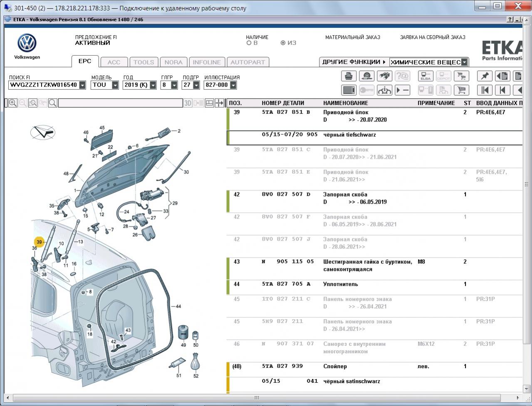Click the page-with-left-arrow icon
Image resolution: width=532 pixels, height=406 pixels.
point(502,76)
